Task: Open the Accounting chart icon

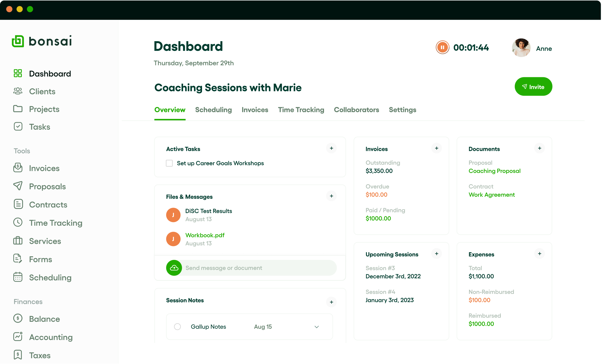Action: pos(18,337)
